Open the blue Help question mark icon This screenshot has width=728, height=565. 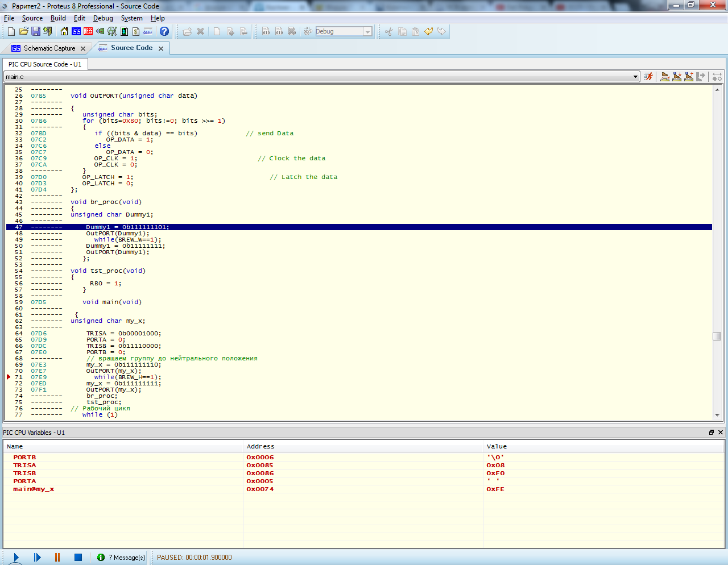(164, 31)
